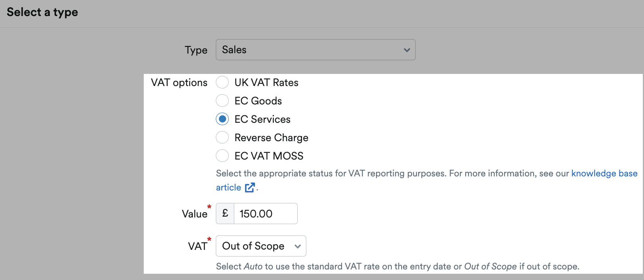
Task: Select the EC Services radio button
Action: click(222, 119)
